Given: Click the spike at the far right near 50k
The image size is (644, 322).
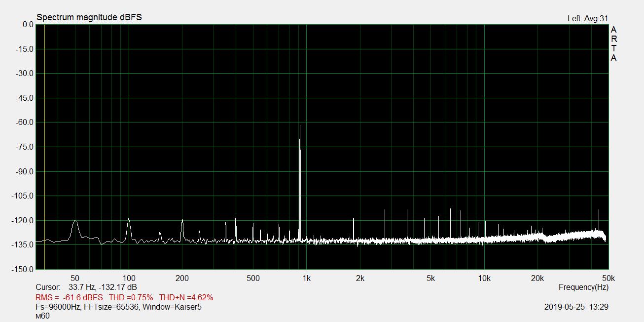Looking at the screenshot, I should tap(599, 220).
